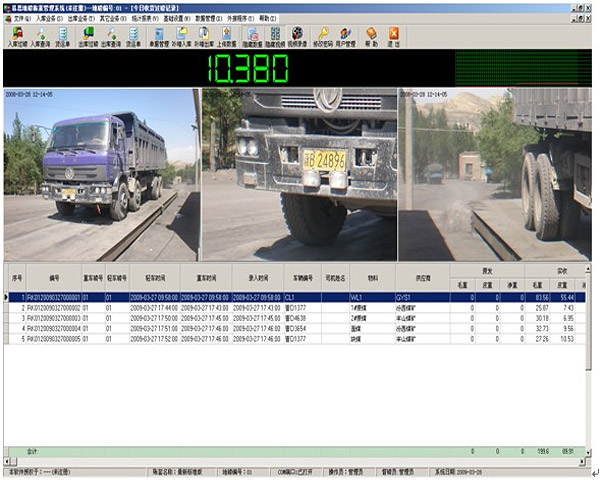The height and width of the screenshot is (480, 600).
Task: Click the license plate camera image
Action: click(x=298, y=175)
